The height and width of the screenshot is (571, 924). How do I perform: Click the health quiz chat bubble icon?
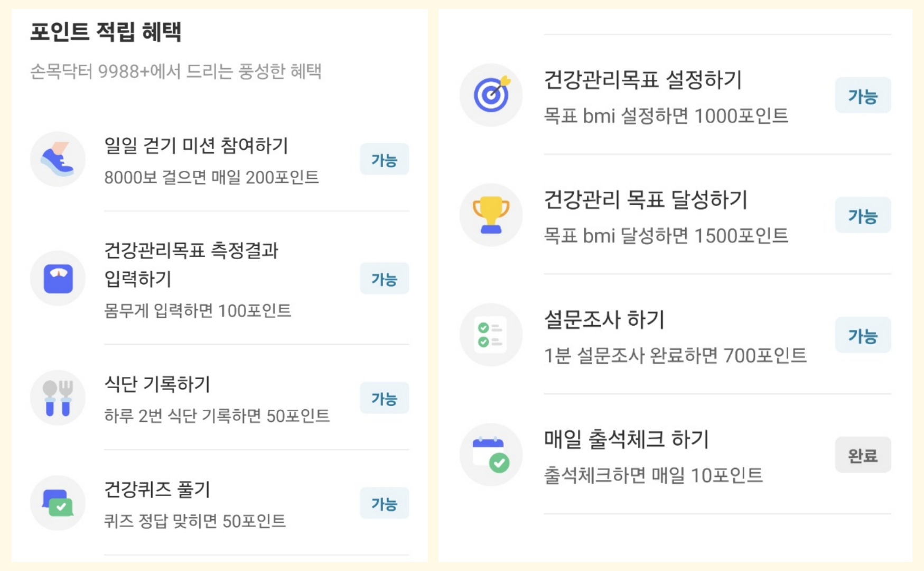[58, 503]
